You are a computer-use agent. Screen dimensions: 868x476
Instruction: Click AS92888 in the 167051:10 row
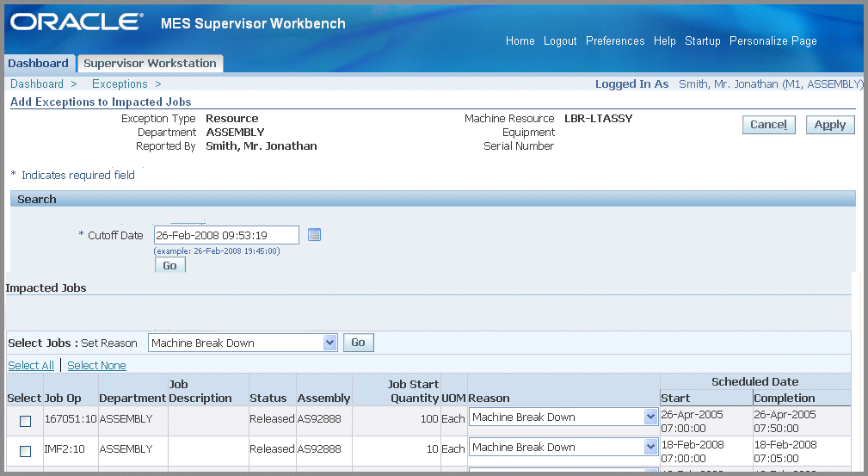pyautogui.click(x=319, y=419)
